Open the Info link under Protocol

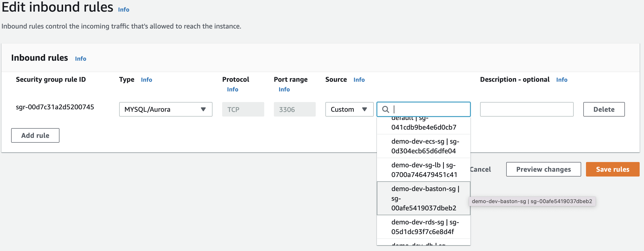[232, 89]
